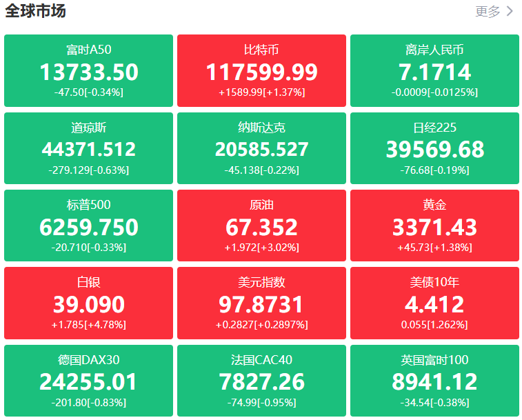This screenshot has height=420, width=522.
Task: Click the 117599.99 Bitcoin price value
Action: pyautogui.click(x=261, y=72)
